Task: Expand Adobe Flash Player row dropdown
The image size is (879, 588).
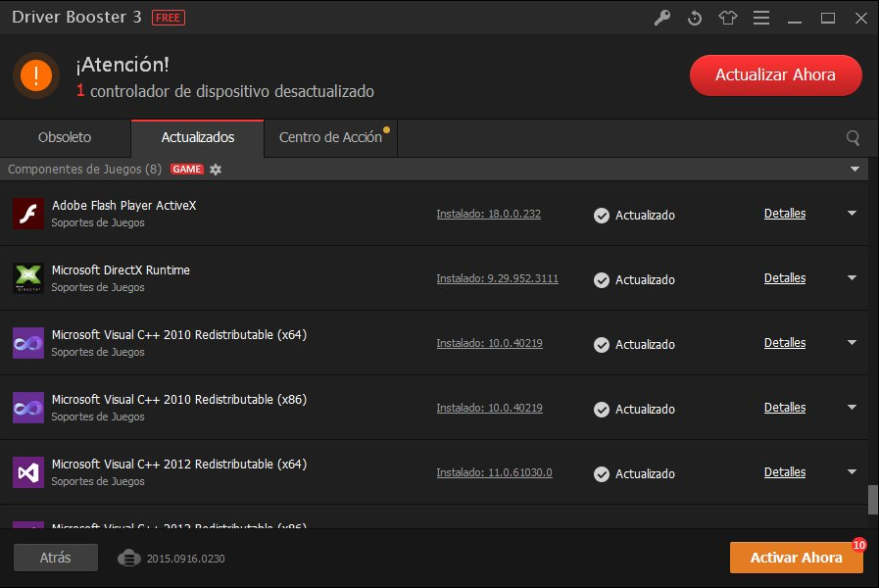Action: point(852,213)
